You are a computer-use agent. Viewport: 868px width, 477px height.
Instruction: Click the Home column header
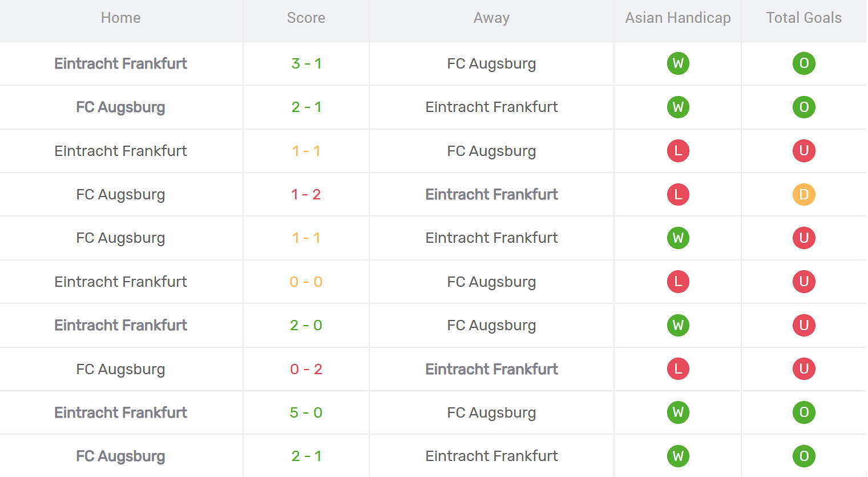[120, 18]
